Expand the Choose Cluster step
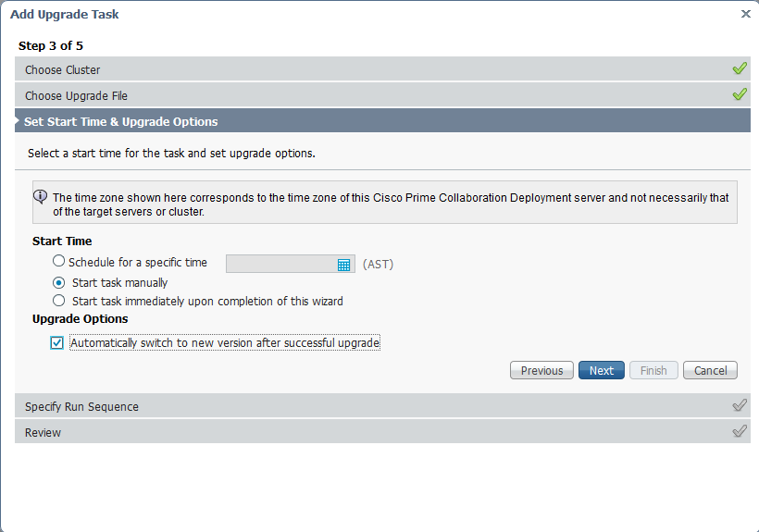Screen dimensions: 759x532 coord(63,69)
